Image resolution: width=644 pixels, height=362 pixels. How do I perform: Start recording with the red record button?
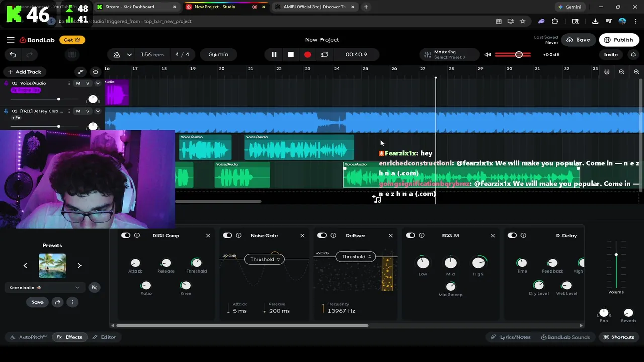[308, 55]
